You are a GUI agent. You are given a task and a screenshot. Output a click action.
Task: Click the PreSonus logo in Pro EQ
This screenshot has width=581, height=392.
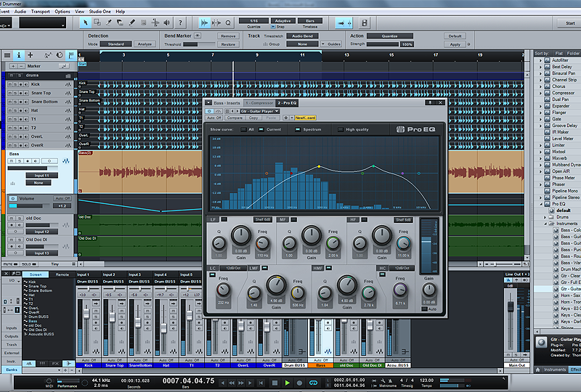pyautogui.click(x=400, y=130)
